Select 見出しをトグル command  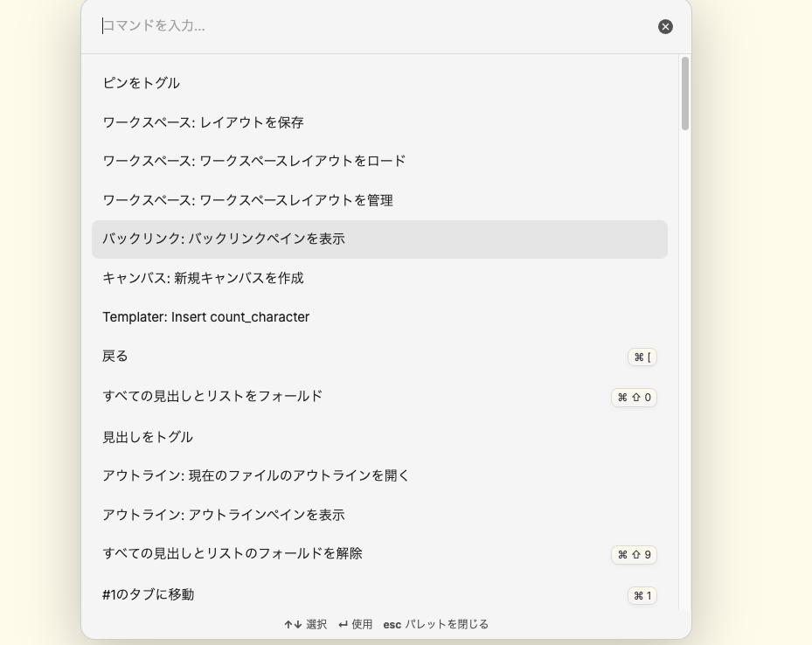coord(379,437)
